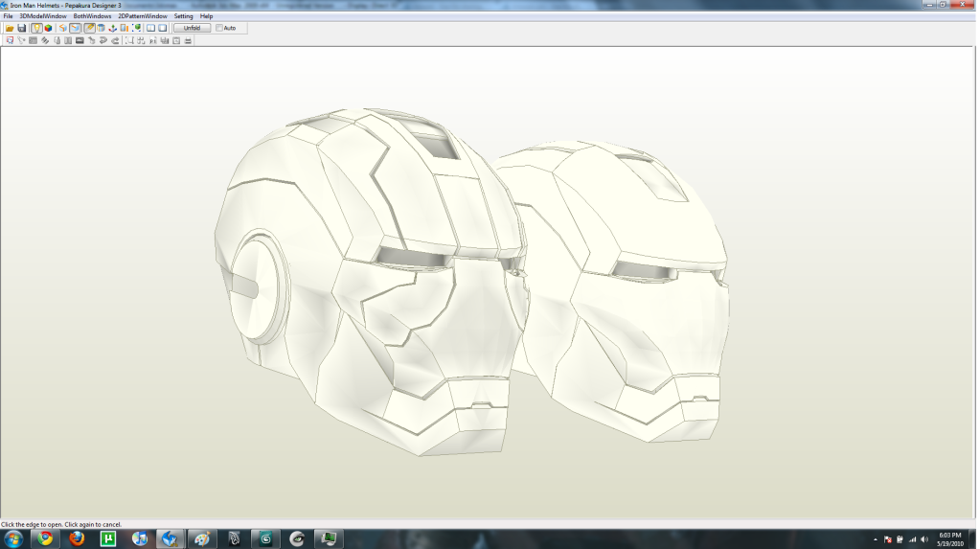
Task: Open a file with the folder icon
Action: (x=10, y=28)
